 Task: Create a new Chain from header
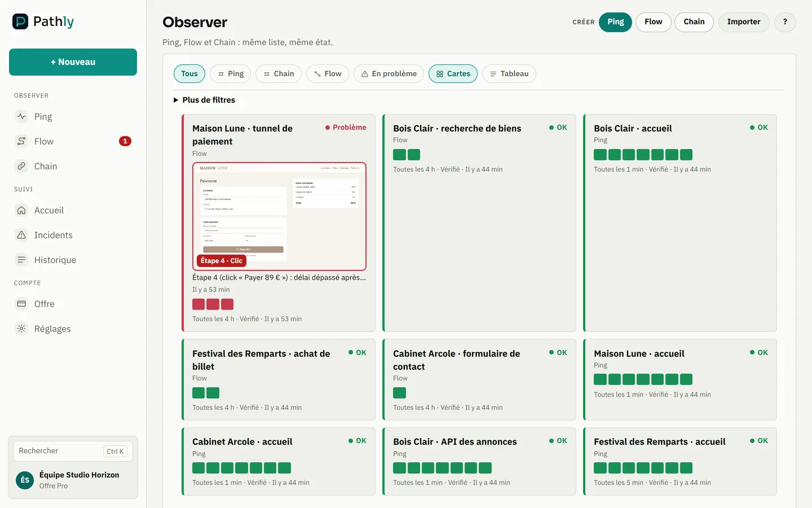(x=694, y=22)
